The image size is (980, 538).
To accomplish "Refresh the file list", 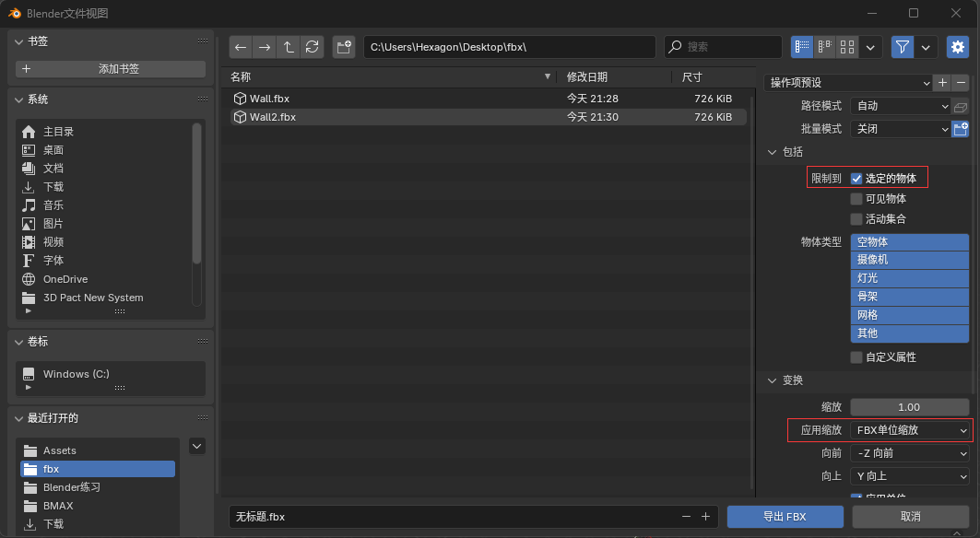I will [313, 47].
